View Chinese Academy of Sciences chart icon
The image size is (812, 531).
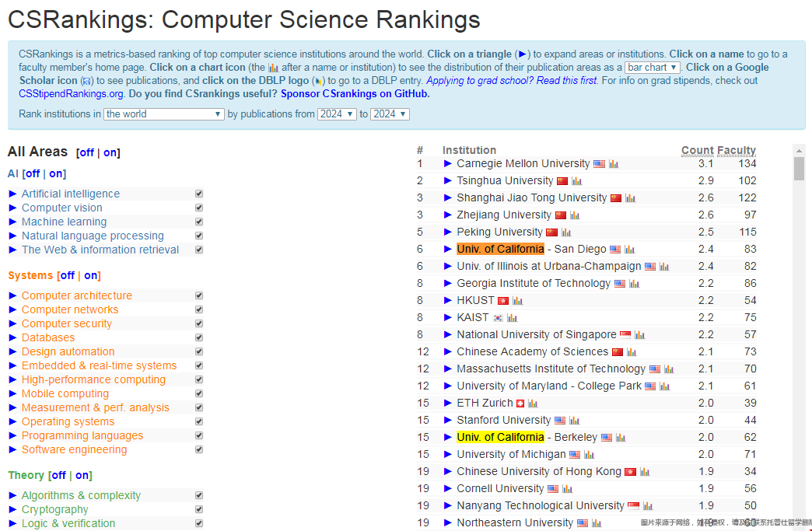632,352
